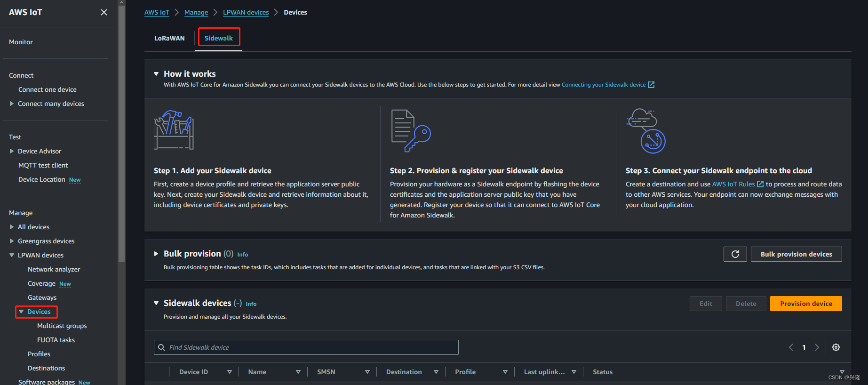Sort by Device ID column arrow
The height and width of the screenshot is (385, 868).
pos(230,372)
